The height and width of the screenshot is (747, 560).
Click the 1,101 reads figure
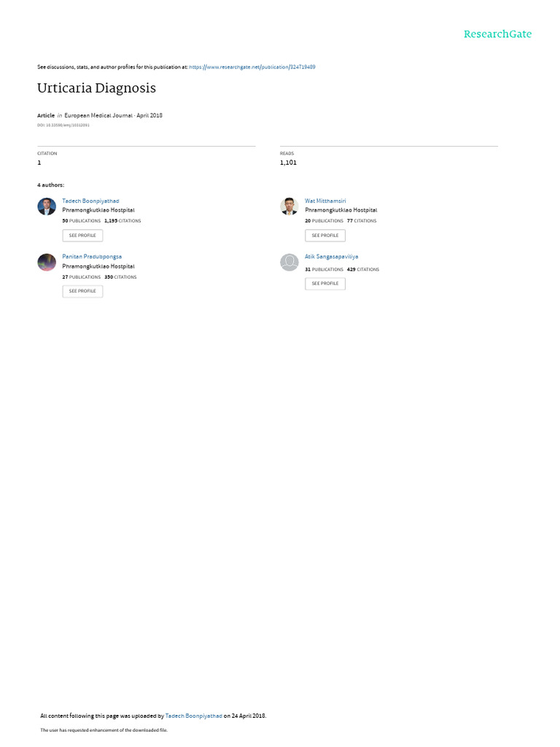click(288, 163)
